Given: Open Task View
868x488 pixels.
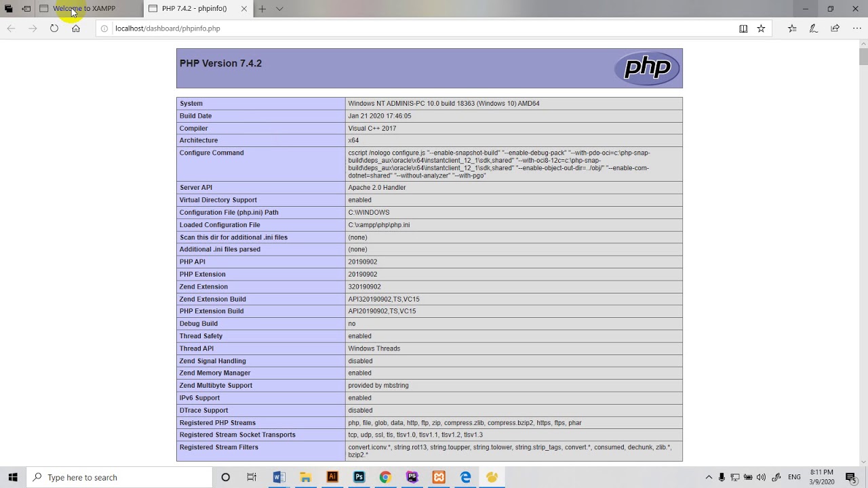Looking at the screenshot, I should [252, 477].
